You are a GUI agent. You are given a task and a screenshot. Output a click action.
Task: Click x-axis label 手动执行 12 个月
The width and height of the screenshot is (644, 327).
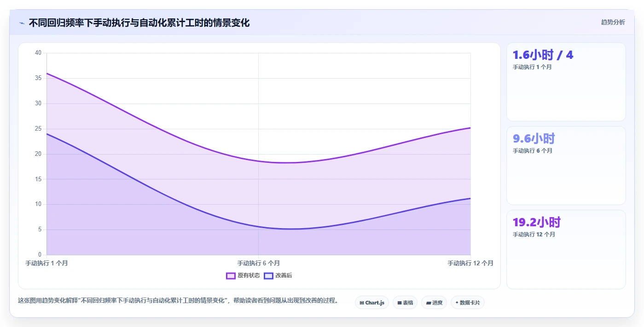[470, 263]
